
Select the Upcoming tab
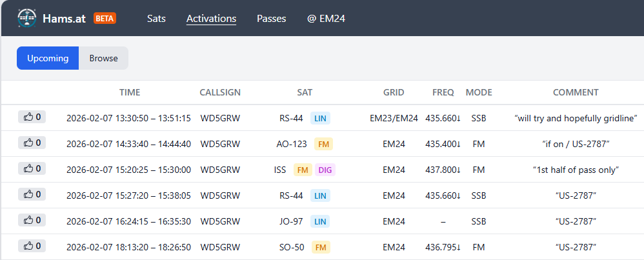click(48, 58)
